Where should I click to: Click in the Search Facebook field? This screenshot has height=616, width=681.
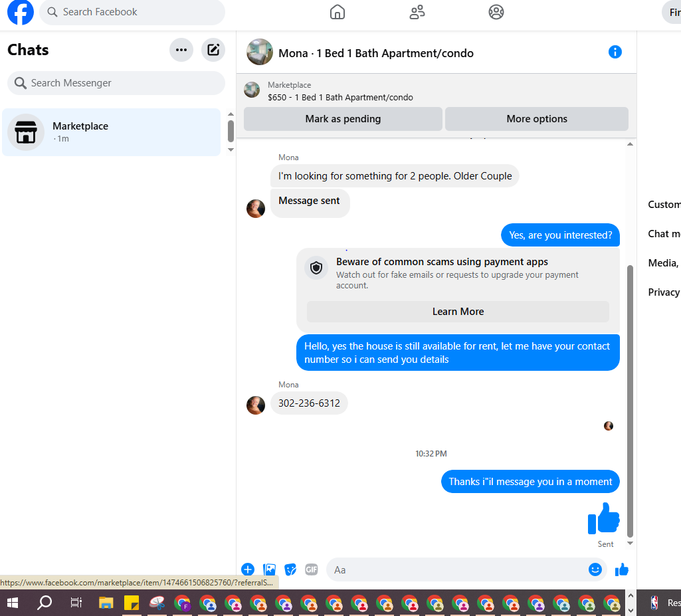(x=132, y=12)
